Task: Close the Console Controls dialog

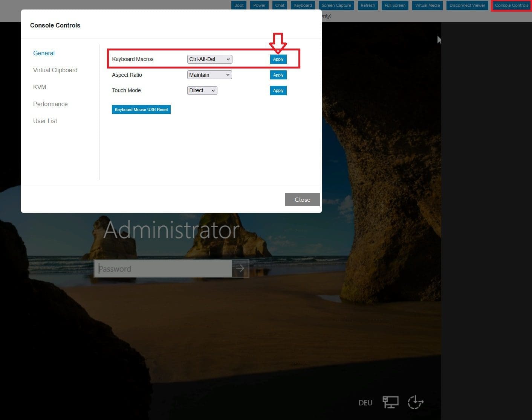Action: point(302,199)
